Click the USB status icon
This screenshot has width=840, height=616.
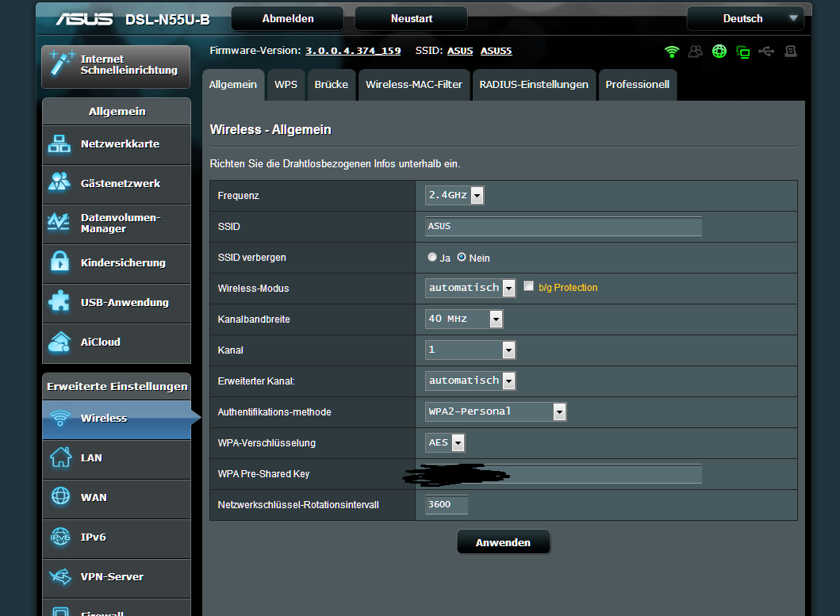pyautogui.click(x=766, y=52)
